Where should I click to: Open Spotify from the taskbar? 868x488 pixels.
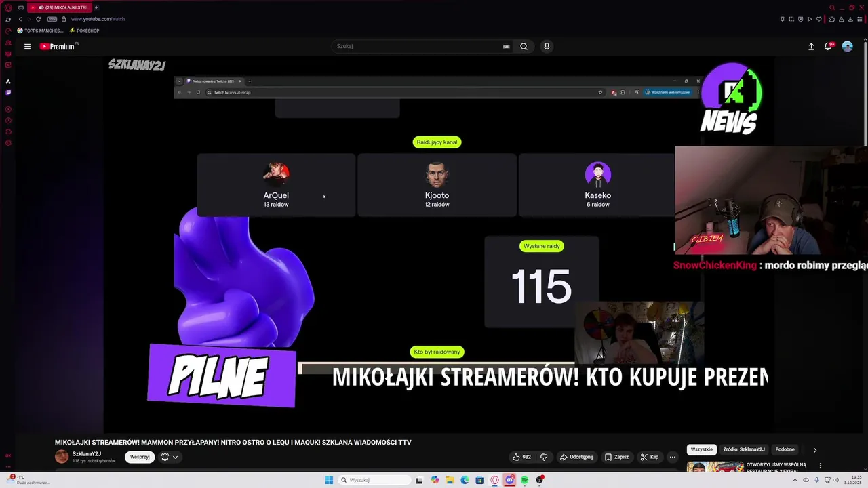click(x=524, y=480)
